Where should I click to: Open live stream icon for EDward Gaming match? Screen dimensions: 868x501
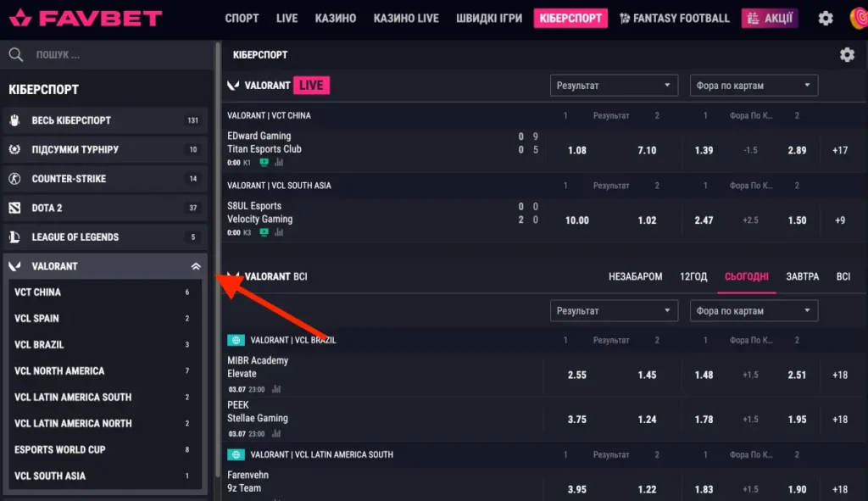(264, 162)
